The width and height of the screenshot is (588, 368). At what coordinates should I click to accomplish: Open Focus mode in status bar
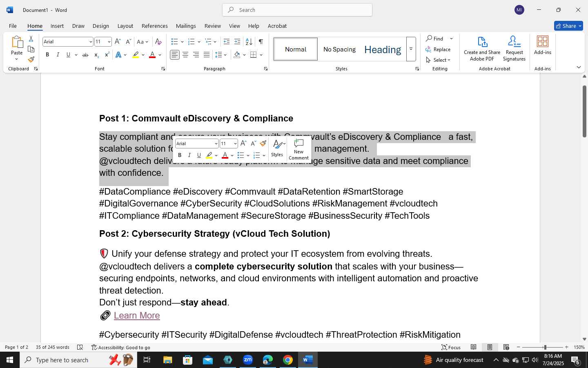(451, 347)
